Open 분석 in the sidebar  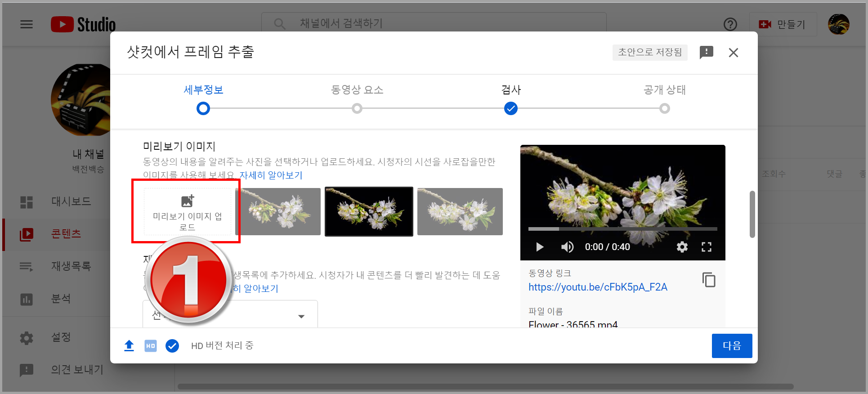pyautogui.click(x=61, y=299)
